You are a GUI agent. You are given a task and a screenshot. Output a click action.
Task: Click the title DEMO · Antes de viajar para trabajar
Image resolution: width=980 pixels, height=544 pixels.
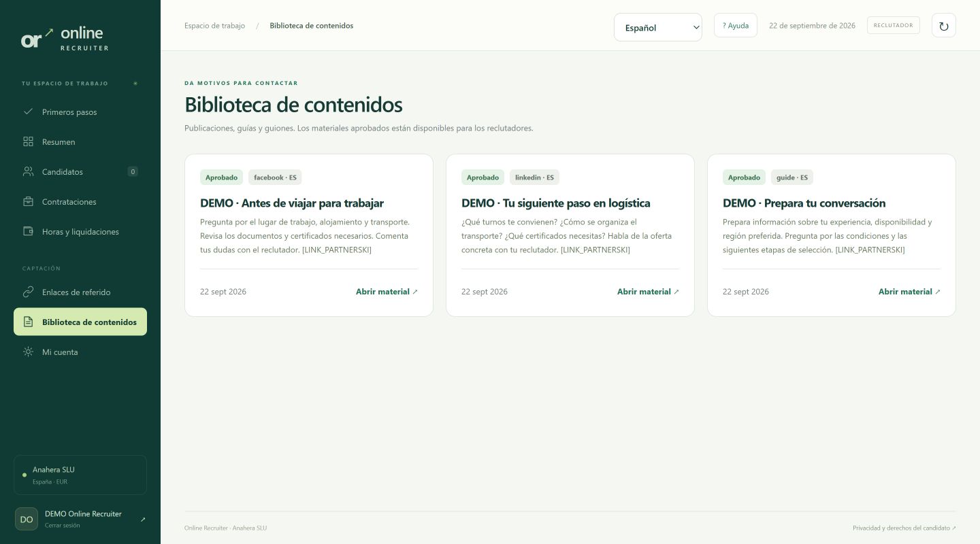click(292, 203)
